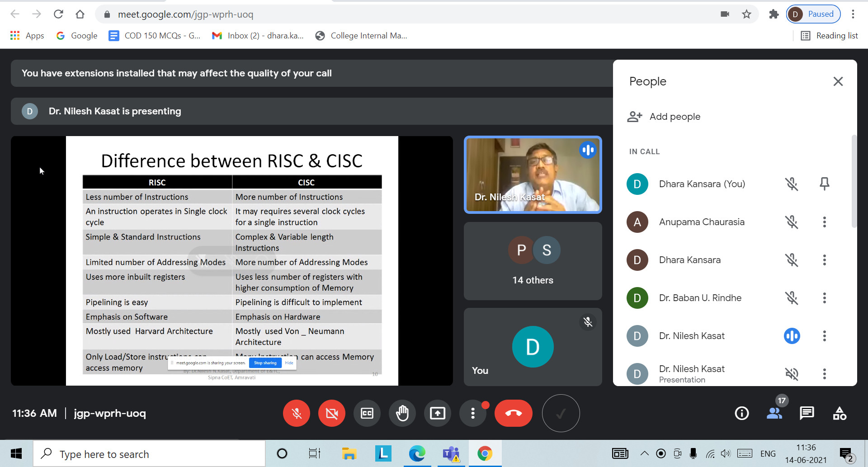Click the Windows taskbar search box
Image resolution: width=868 pixels, height=467 pixels.
tap(149, 454)
